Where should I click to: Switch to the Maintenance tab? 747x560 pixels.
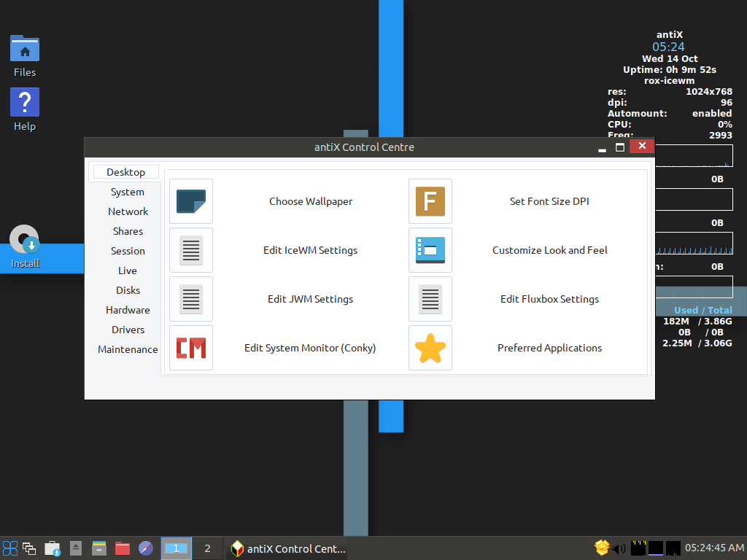128,349
